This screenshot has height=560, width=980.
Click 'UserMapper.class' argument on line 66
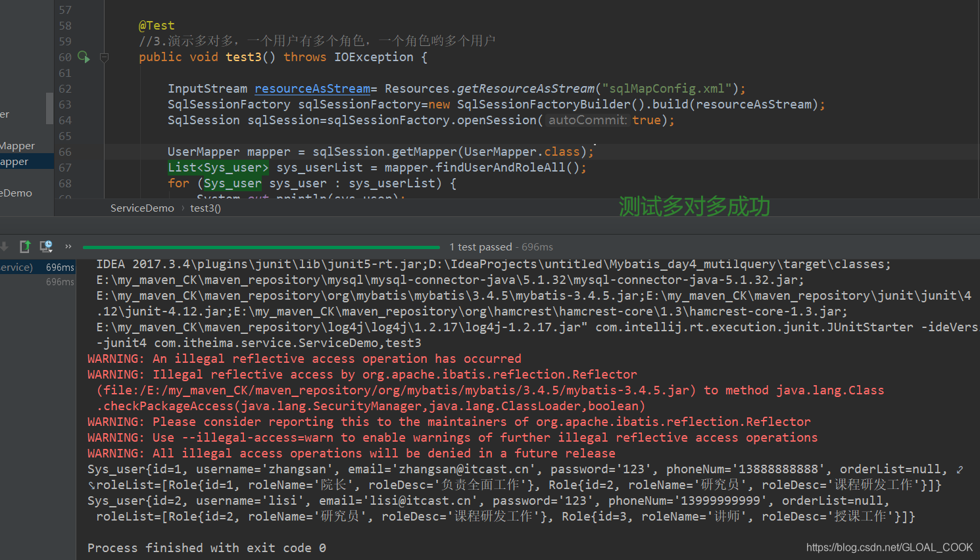[x=522, y=152]
